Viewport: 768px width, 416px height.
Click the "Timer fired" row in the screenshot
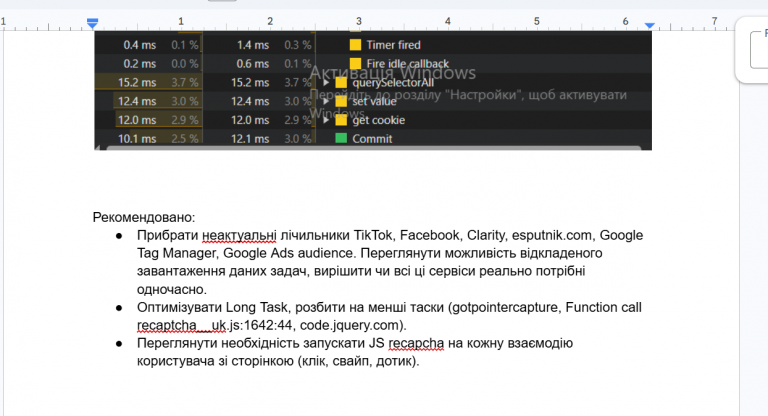[373, 45]
